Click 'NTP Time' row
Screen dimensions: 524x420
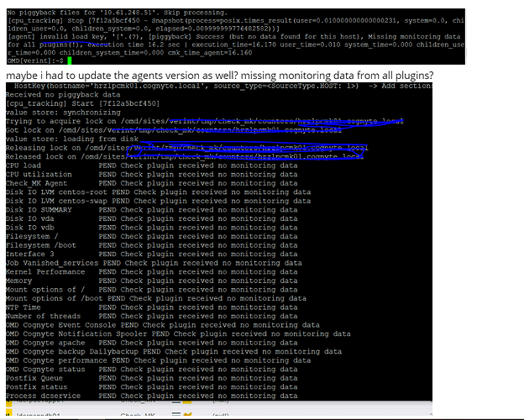[x=152, y=307]
